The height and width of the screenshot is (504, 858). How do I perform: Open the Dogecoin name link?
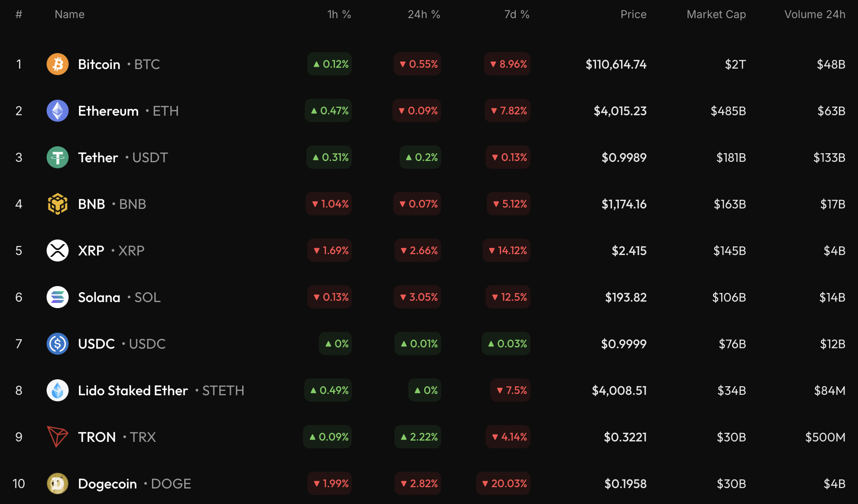[x=107, y=484]
